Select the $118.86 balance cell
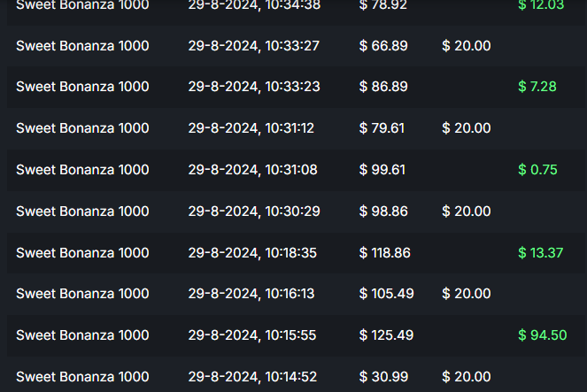The width and height of the screenshot is (587, 392). (x=385, y=253)
